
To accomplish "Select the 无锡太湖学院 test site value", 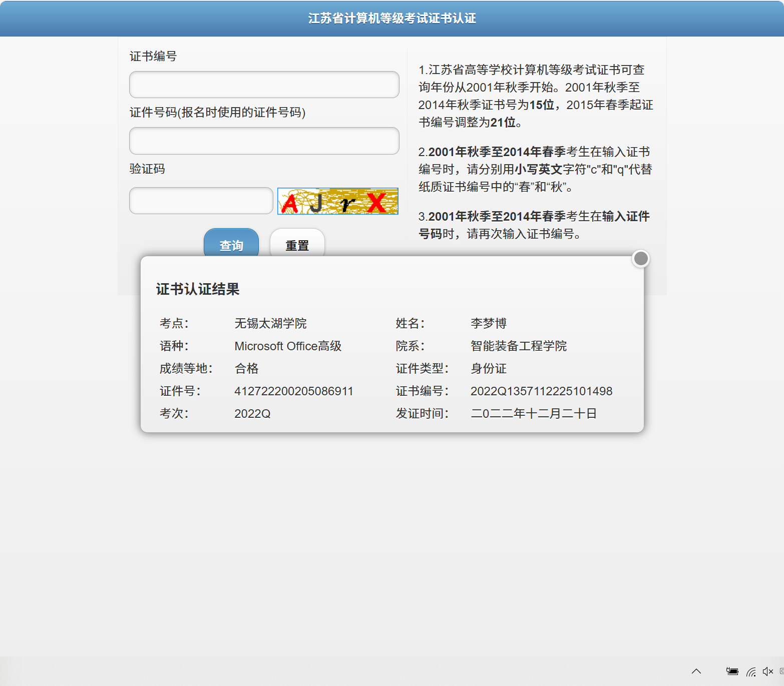I will coord(270,323).
